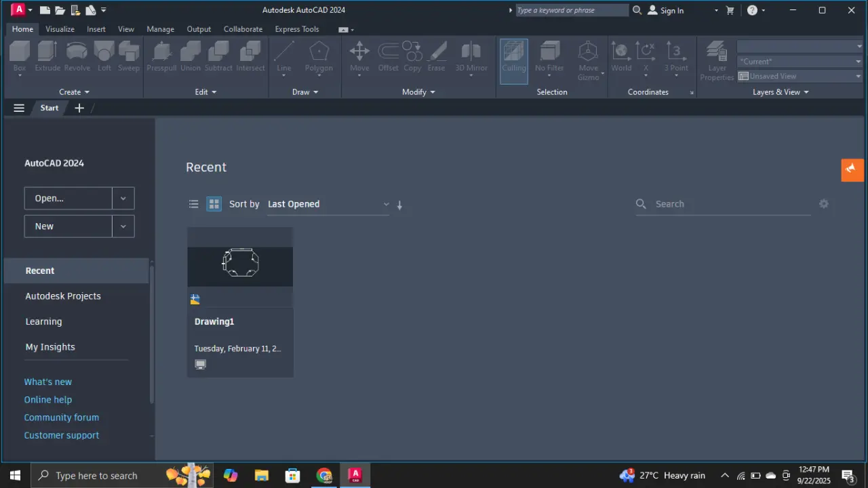Open Layer Properties manager
This screenshot has height=488, width=868.
pos(717,60)
